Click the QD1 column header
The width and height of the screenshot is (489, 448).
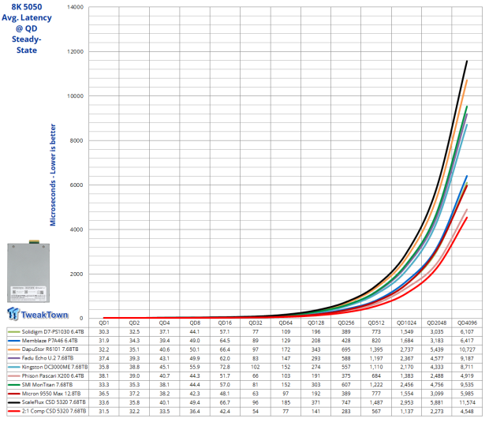[x=104, y=323]
